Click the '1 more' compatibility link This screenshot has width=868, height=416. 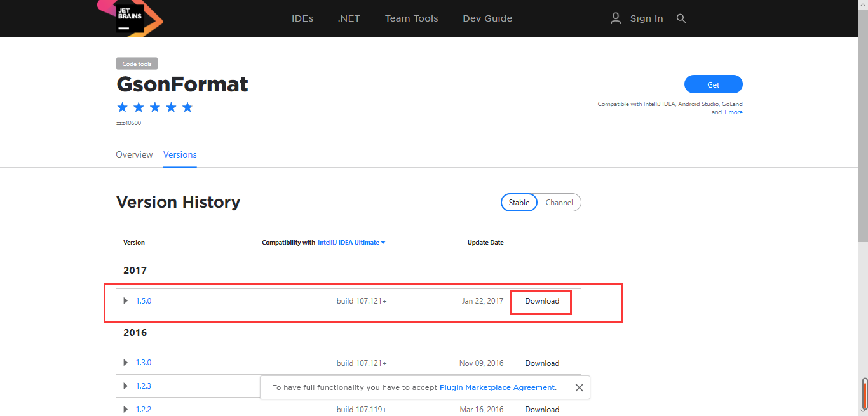point(733,112)
